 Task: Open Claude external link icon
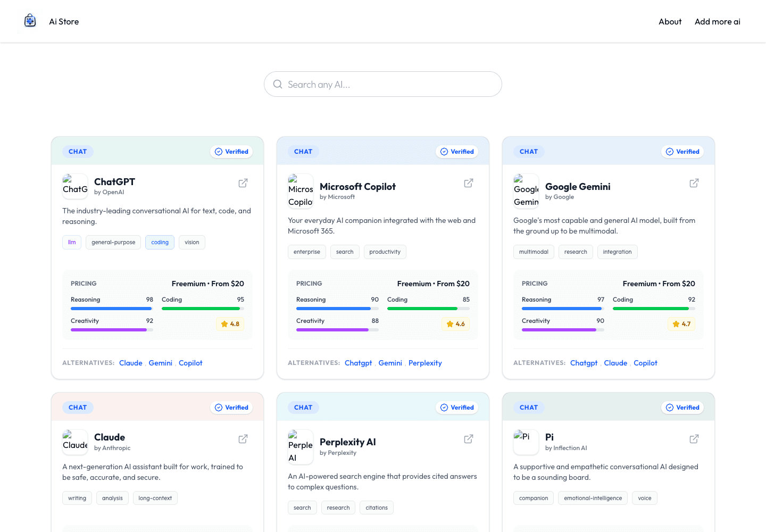click(243, 439)
